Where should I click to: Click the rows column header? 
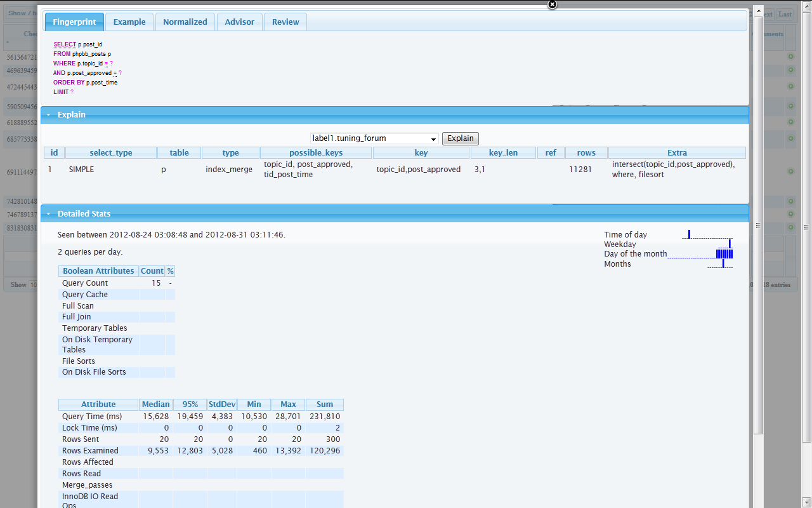pyautogui.click(x=586, y=152)
